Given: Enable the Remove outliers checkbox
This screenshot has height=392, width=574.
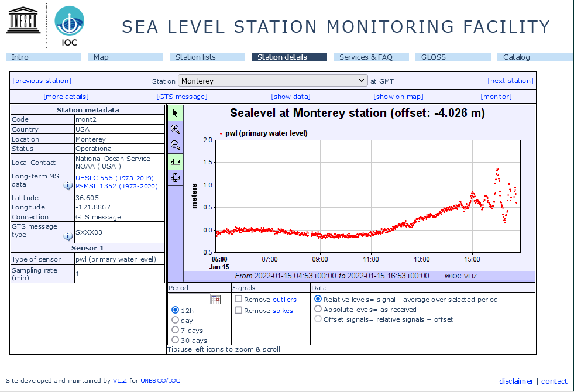Looking at the screenshot, I should click(238, 299).
